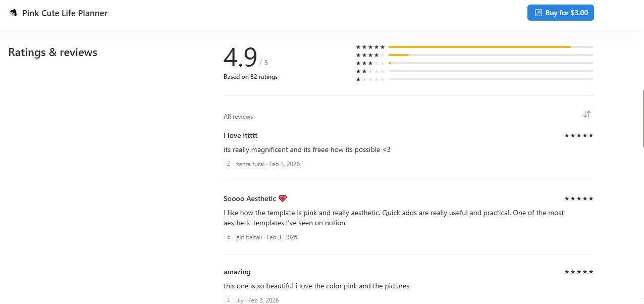Click the "All reviews" label
Viewport: 644px width, 304px height.
(238, 117)
